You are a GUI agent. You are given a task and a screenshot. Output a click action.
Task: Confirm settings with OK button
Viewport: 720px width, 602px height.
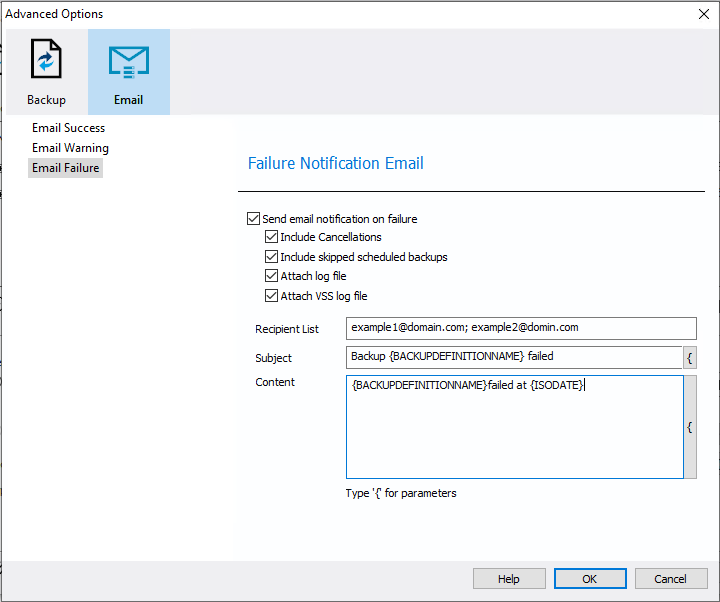click(590, 579)
